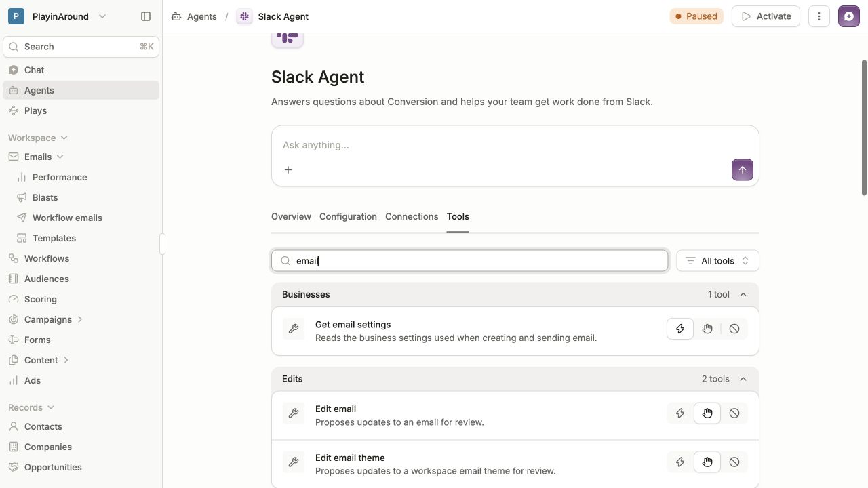Open the Search field in sidebar
Image resolution: width=868 pixels, height=488 pixels.
tap(81, 47)
